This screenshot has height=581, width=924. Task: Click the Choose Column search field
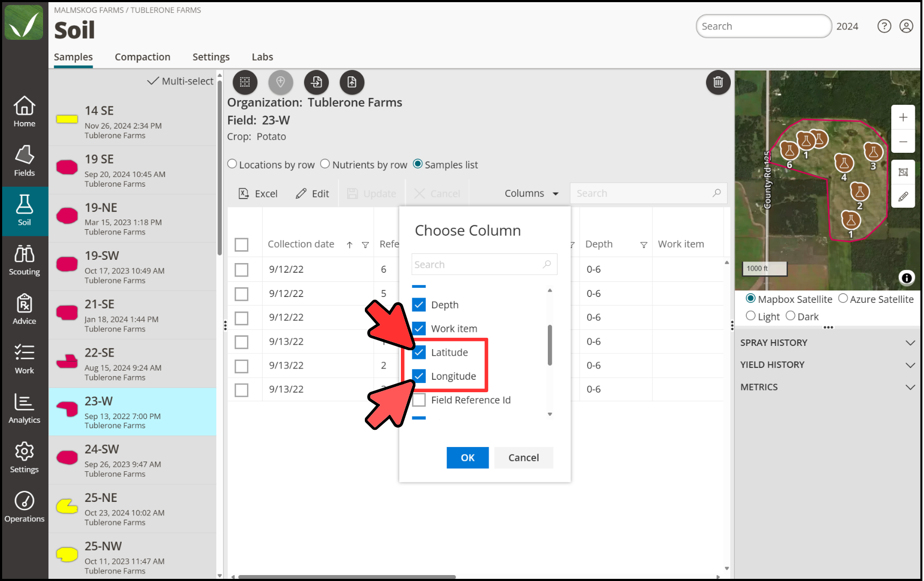pos(484,265)
